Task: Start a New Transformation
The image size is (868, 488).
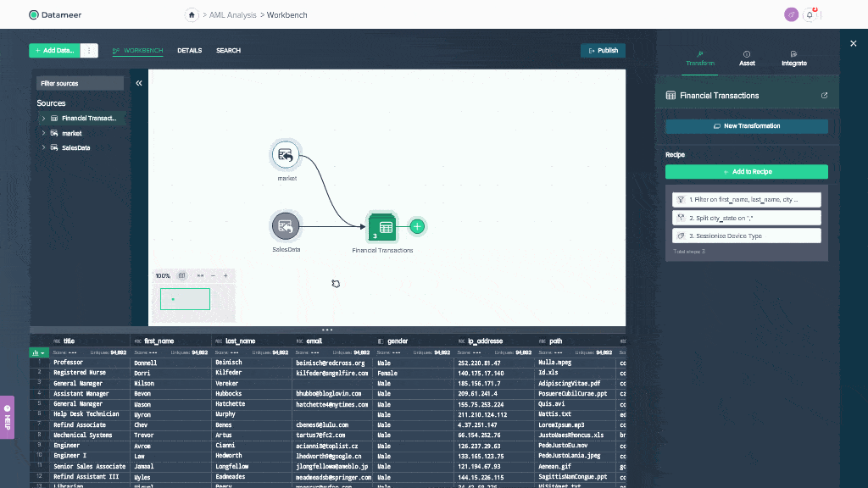Action: [746, 125]
